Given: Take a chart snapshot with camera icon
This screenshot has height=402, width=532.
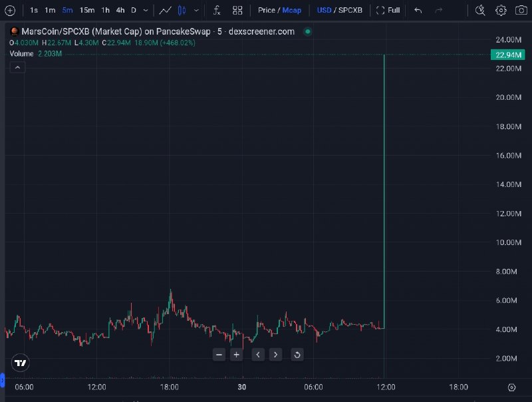Looking at the screenshot, I should pyautogui.click(x=521, y=10).
